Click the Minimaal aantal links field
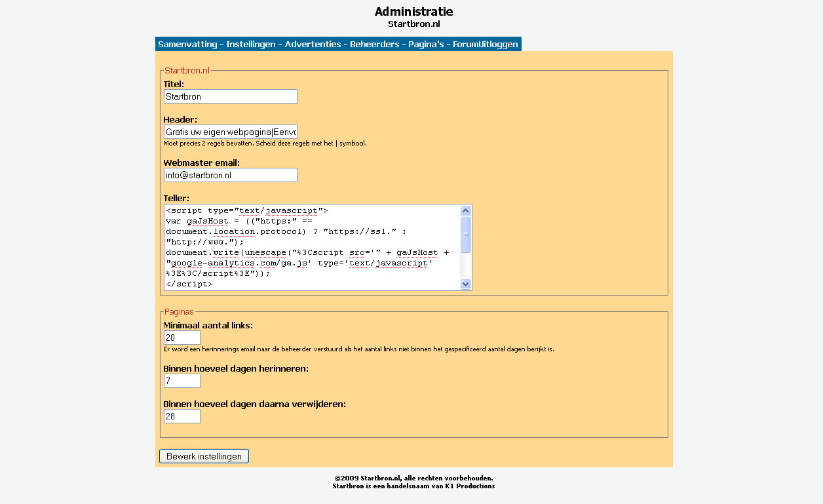Image resolution: width=823 pixels, height=504 pixels. [x=182, y=338]
